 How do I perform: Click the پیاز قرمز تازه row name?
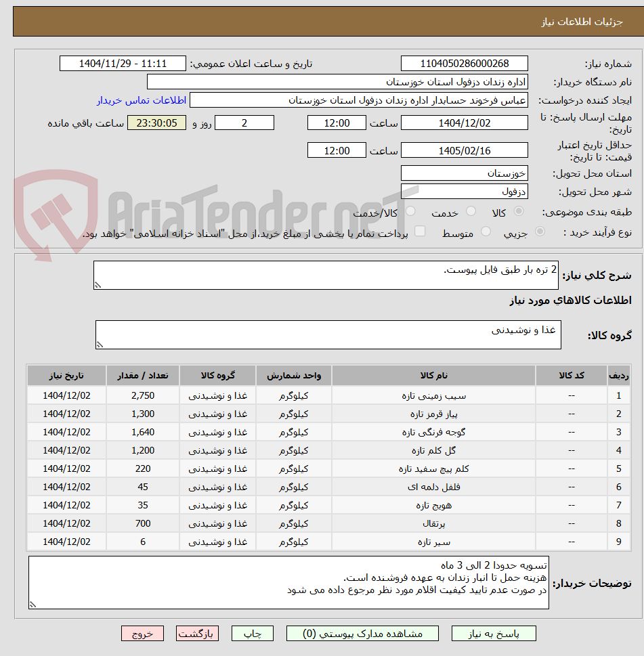pyautogui.click(x=433, y=414)
